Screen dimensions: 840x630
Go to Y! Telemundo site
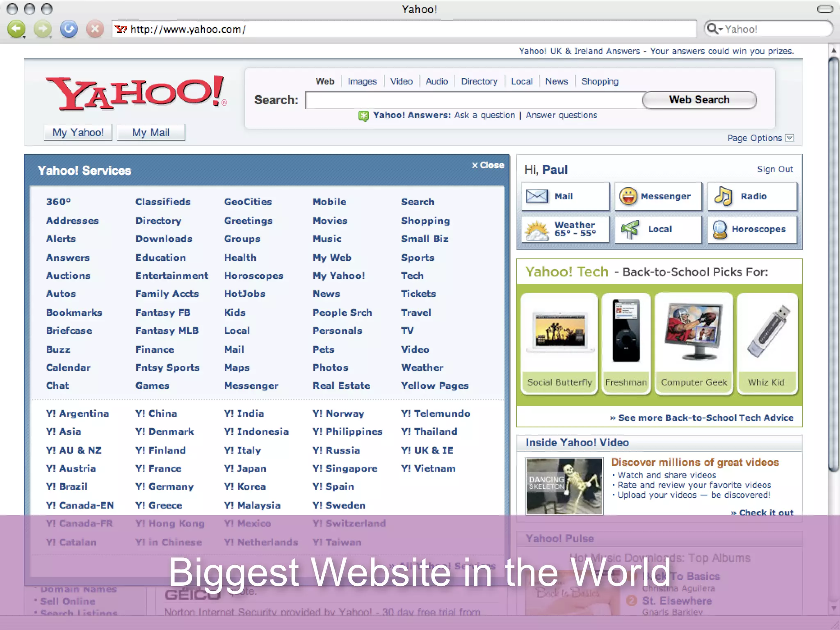pyautogui.click(x=436, y=413)
